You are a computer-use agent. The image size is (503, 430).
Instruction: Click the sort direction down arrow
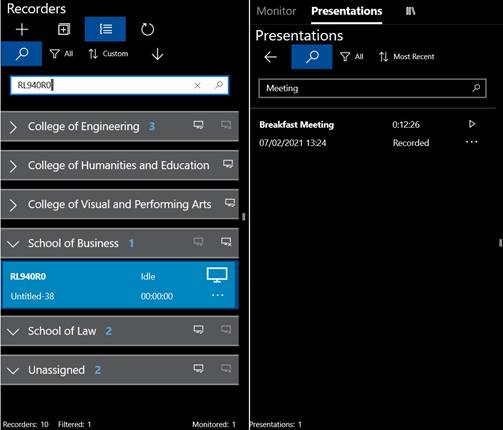pos(157,54)
